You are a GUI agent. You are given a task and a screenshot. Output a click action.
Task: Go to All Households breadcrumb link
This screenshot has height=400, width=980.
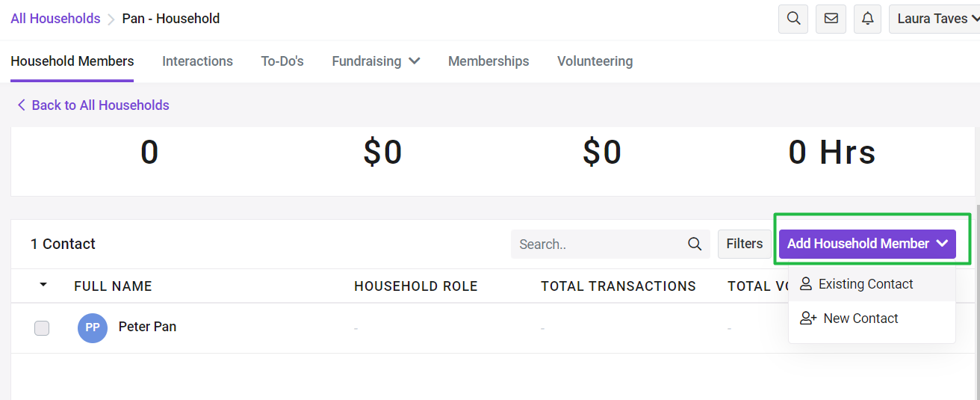tap(55, 19)
